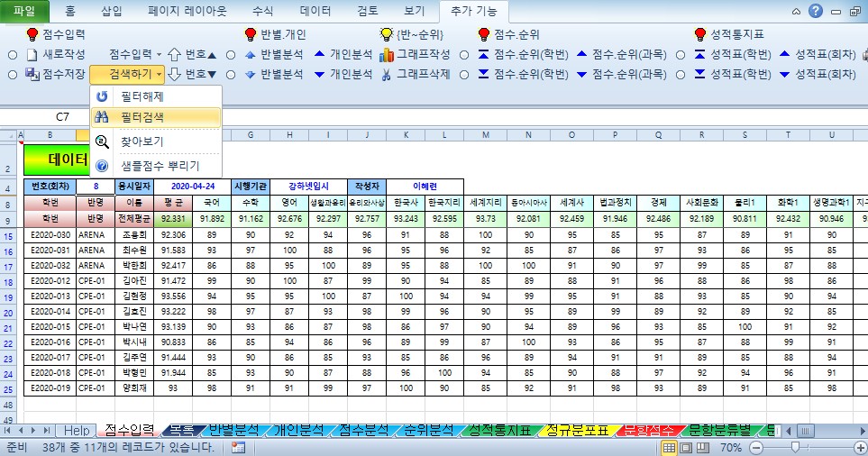Open the 파일 tab
The height and width of the screenshot is (456, 868).
pos(24,11)
